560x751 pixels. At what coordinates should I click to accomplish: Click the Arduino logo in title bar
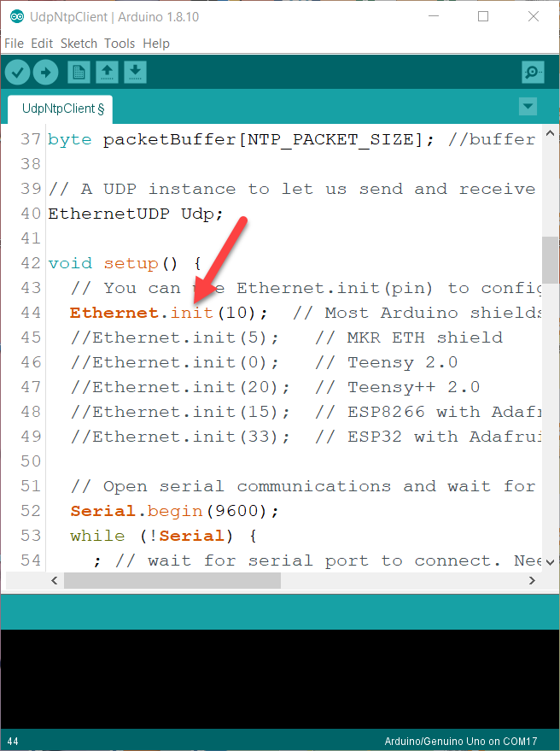click(17, 17)
